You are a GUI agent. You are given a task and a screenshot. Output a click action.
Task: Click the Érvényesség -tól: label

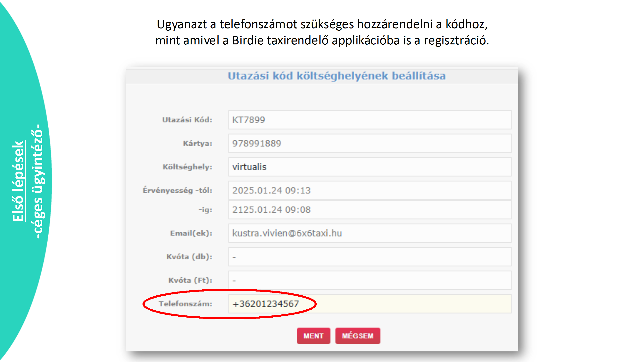point(178,190)
